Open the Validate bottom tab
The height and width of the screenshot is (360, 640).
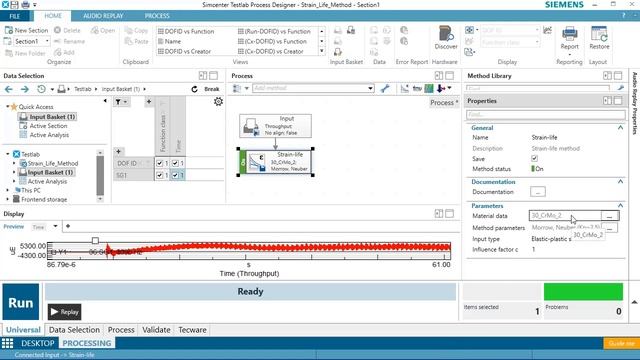point(156,330)
